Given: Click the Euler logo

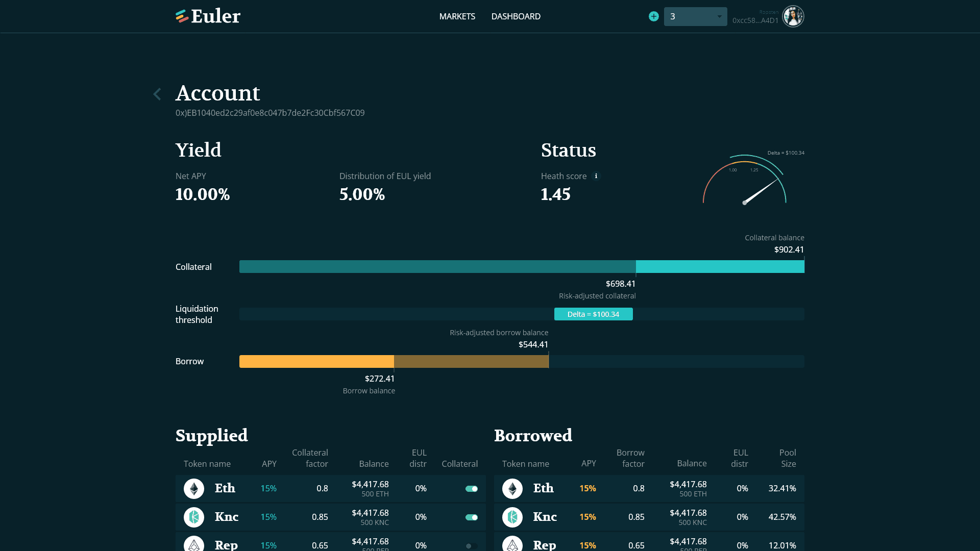Looking at the screenshot, I should pyautogui.click(x=208, y=16).
